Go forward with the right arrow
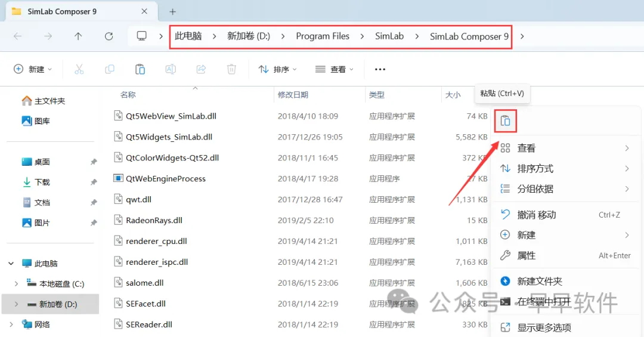The height and width of the screenshot is (337, 644). 48,36
